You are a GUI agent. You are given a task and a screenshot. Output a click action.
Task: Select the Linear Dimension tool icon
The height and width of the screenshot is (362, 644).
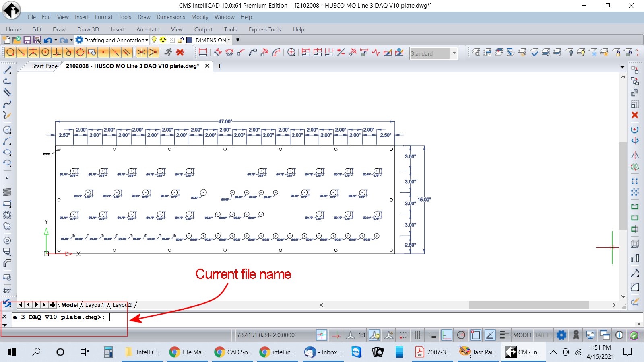coord(203,53)
